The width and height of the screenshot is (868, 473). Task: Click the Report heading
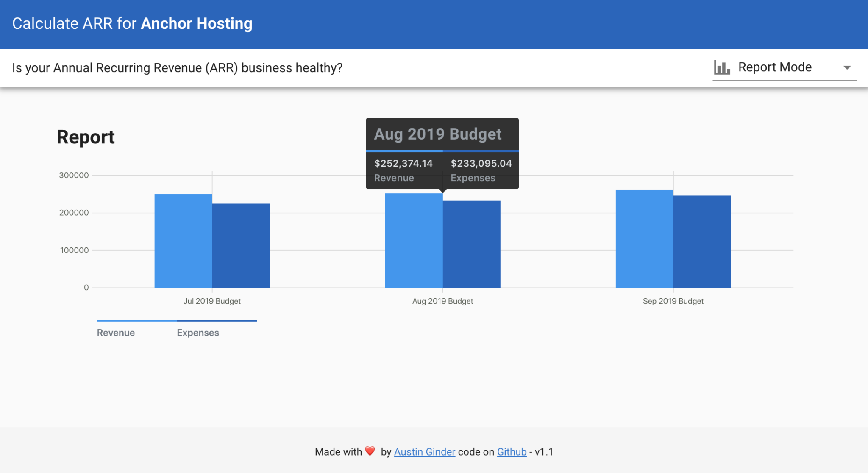(x=86, y=137)
